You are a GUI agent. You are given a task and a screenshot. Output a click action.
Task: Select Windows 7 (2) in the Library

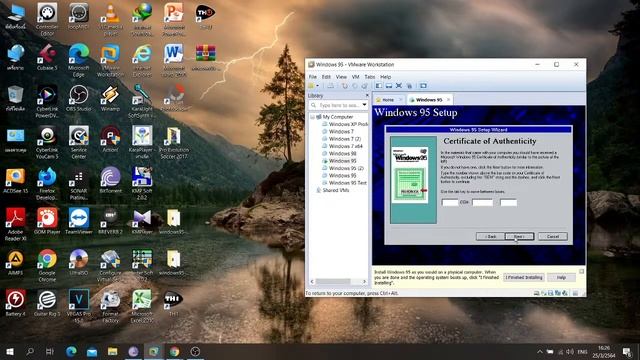(341, 139)
